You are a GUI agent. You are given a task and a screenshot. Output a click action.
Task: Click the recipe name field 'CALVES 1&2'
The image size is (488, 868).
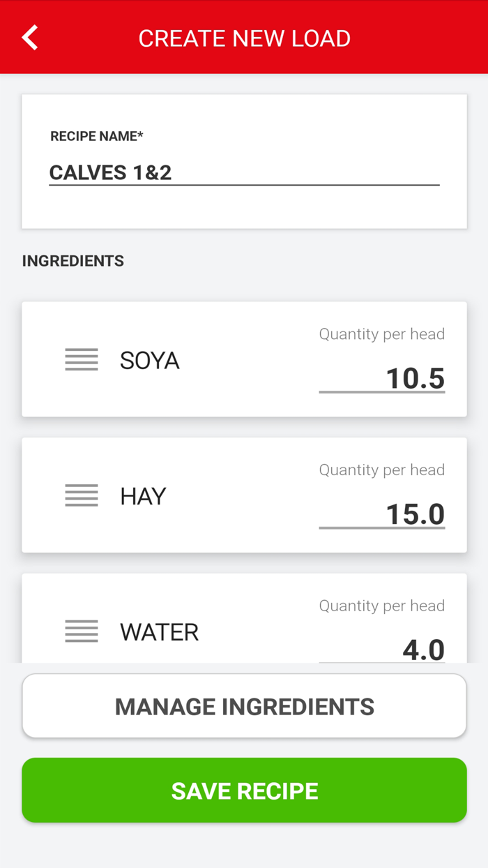coord(244,172)
